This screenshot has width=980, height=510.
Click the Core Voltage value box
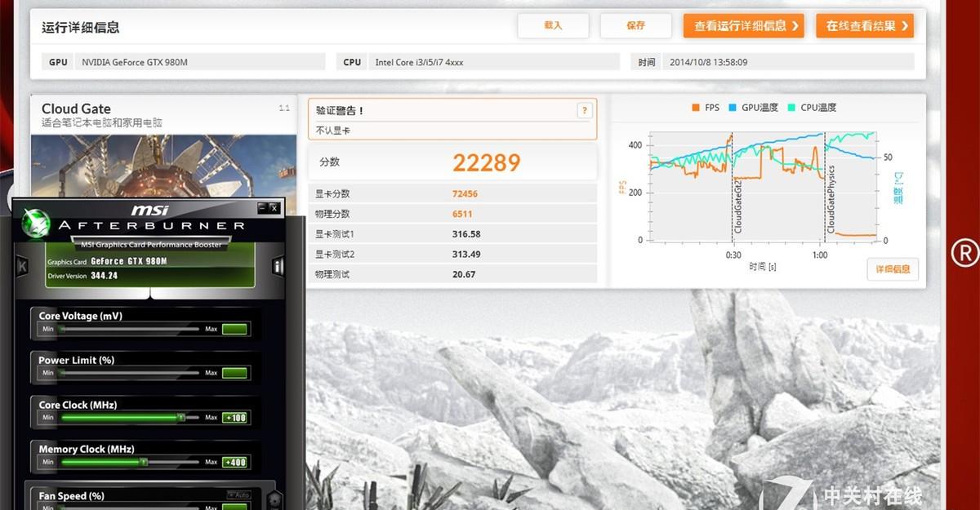234,329
